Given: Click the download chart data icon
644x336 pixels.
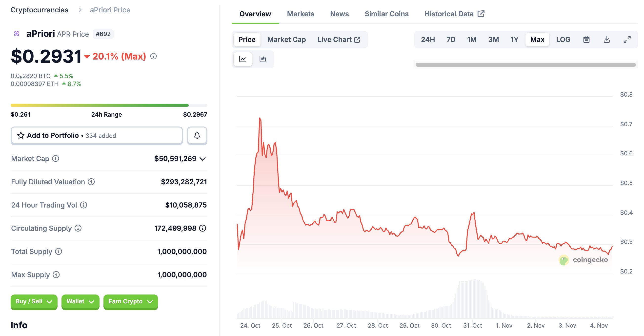Looking at the screenshot, I should 607,40.
